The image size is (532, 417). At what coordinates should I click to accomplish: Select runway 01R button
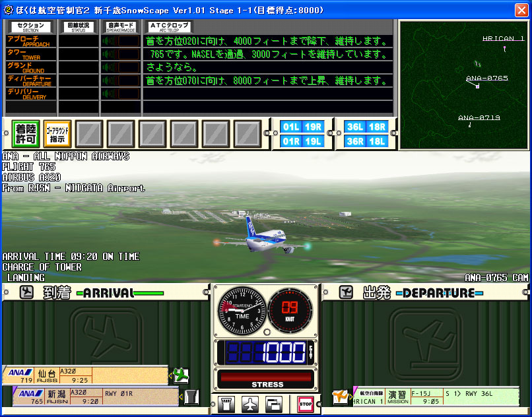coord(291,141)
